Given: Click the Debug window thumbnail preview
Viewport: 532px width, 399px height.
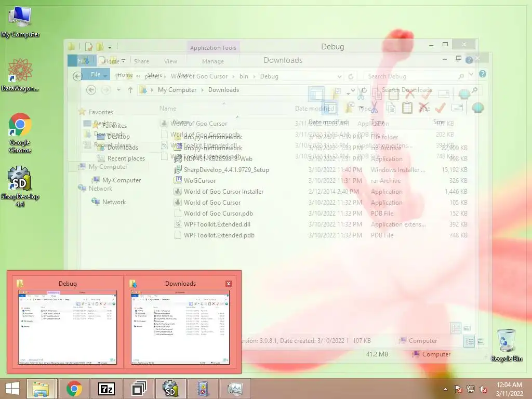Looking at the screenshot, I should pos(68,327).
